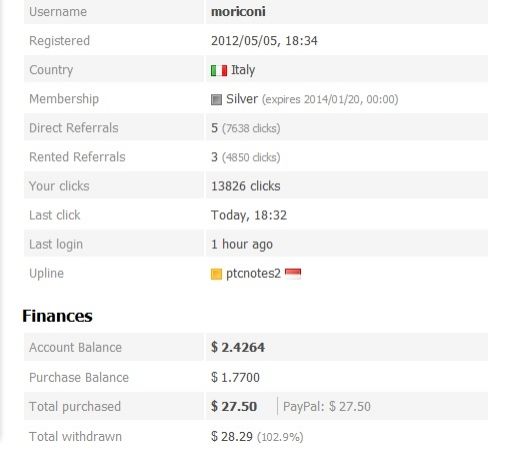The image size is (530, 461).
Task: Open the ptcnotes2 upline profile
Action: (253, 273)
